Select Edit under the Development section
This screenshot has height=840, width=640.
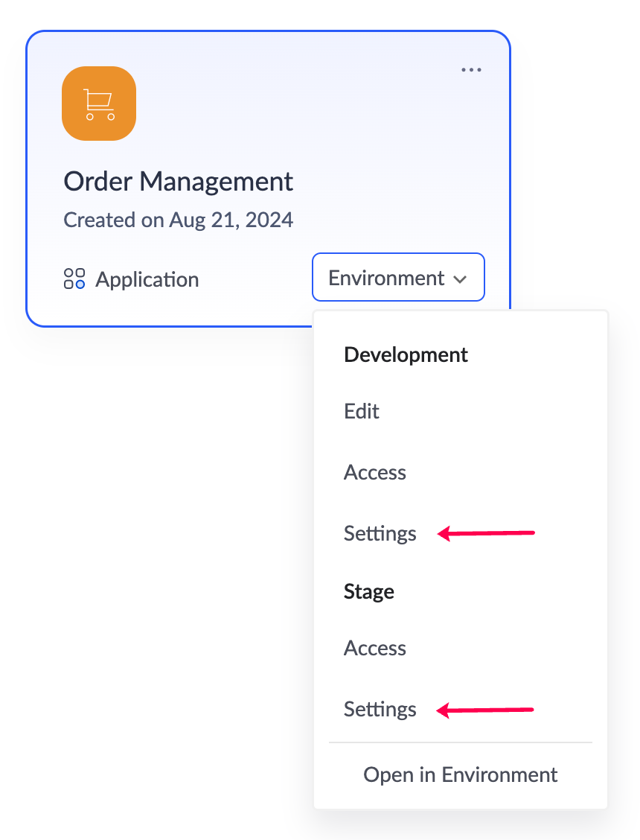click(x=362, y=411)
